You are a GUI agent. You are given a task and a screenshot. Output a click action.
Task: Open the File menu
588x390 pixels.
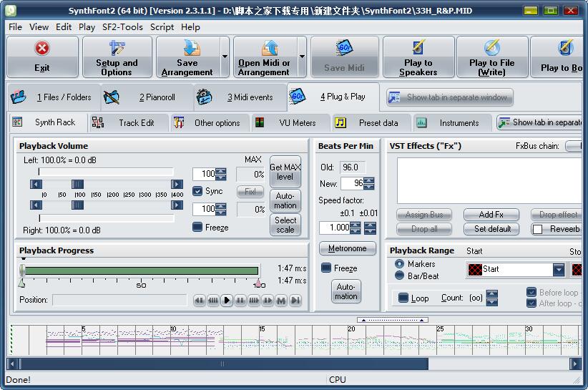coord(15,27)
